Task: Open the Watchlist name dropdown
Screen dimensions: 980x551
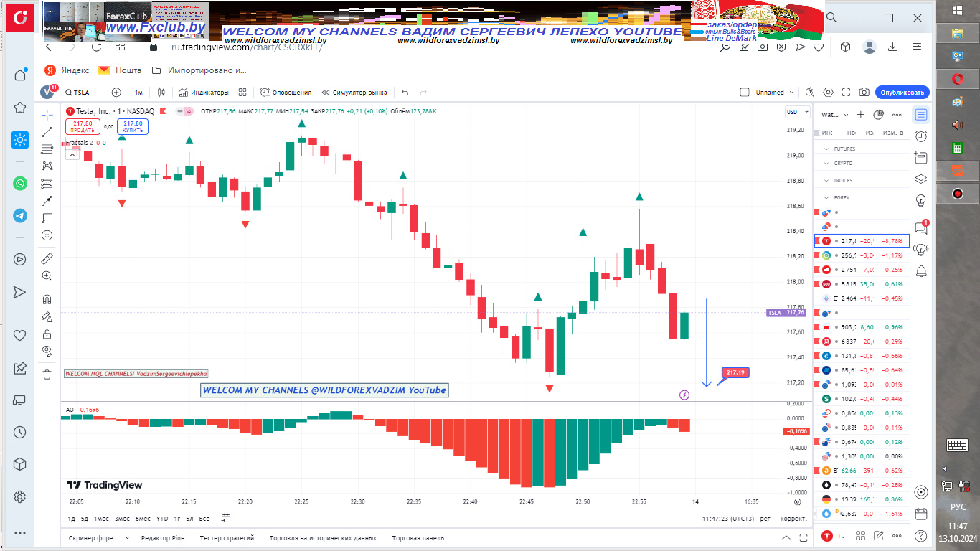Action: (x=835, y=115)
